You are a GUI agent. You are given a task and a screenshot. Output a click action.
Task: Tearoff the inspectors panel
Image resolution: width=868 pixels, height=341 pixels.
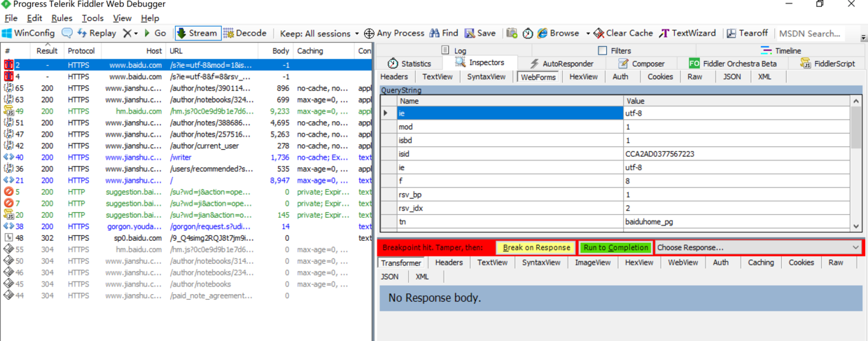pyautogui.click(x=747, y=33)
